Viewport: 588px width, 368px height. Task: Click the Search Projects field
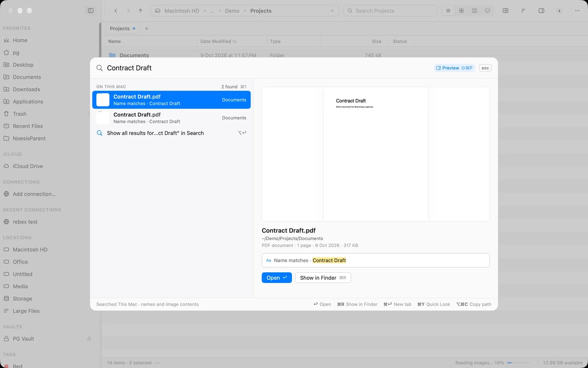click(390, 11)
